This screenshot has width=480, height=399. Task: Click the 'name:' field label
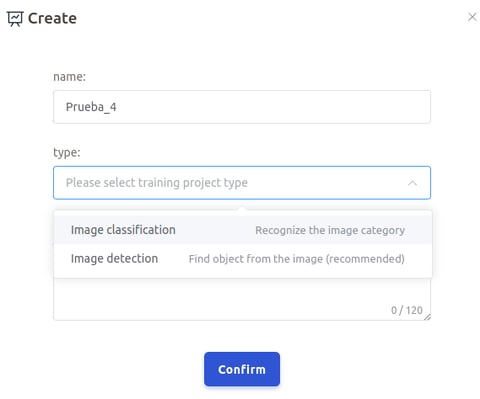point(69,77)
